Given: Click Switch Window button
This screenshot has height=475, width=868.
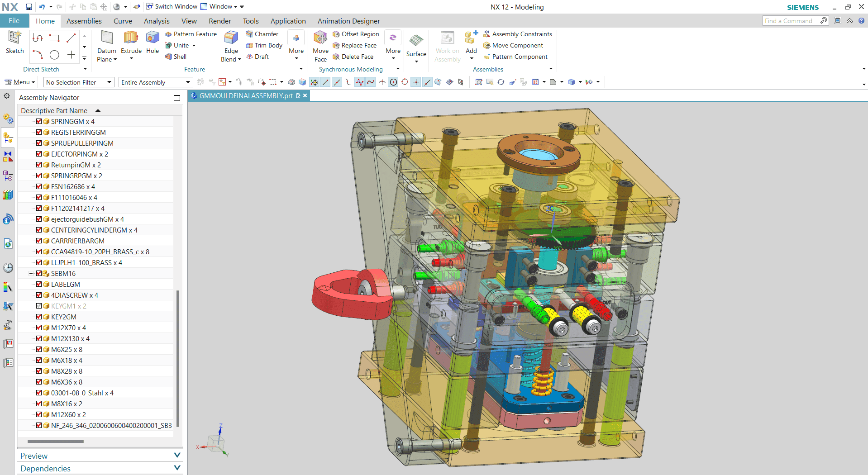Looking at the screenshot, I should coord(172,6).
